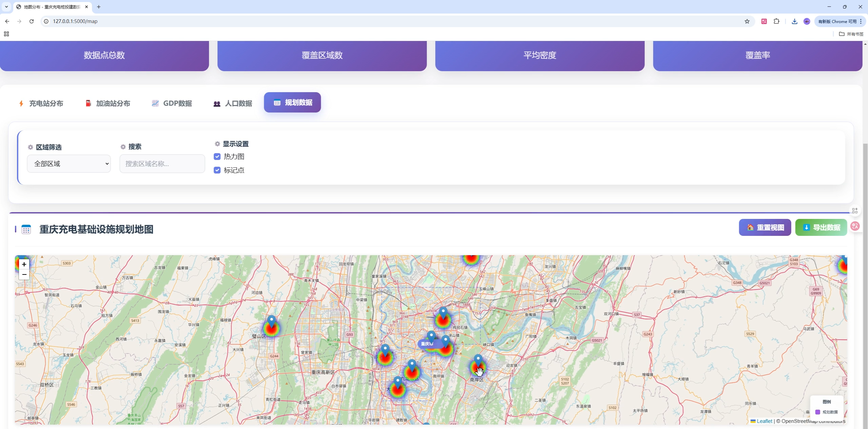Viewport: 868px width, 429px height.
Task: Click the browser back arrow
Action: (x=7, y=21)
